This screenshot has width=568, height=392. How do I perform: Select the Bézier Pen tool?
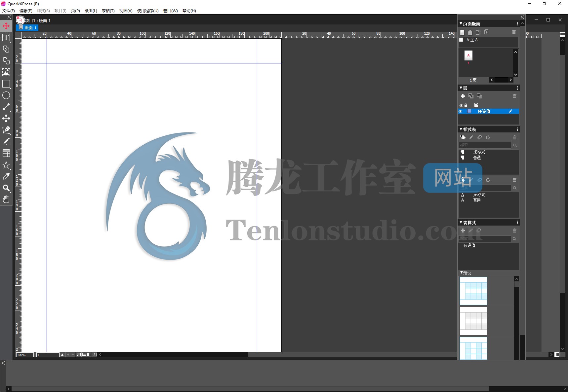click(x=6, y=130)
